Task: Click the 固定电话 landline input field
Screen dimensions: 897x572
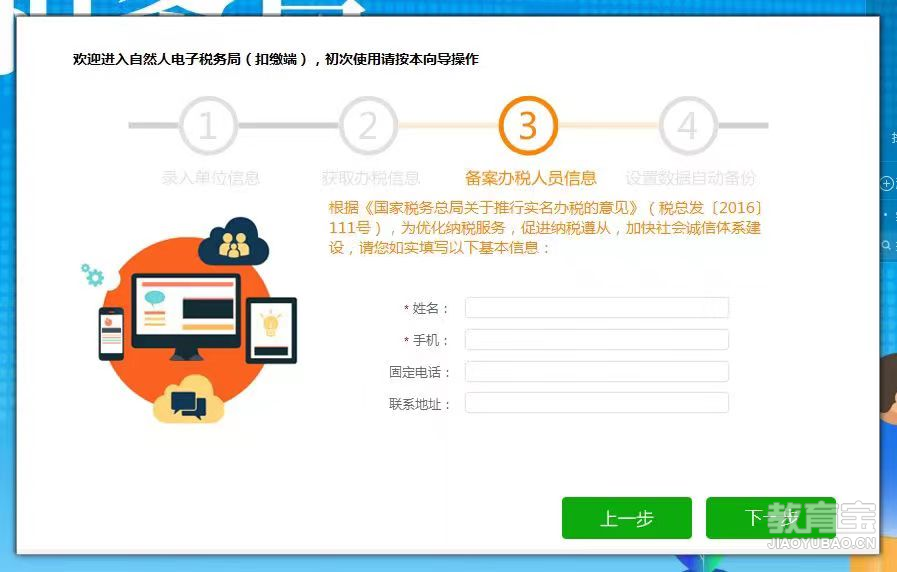Action: tap(597, 372)
